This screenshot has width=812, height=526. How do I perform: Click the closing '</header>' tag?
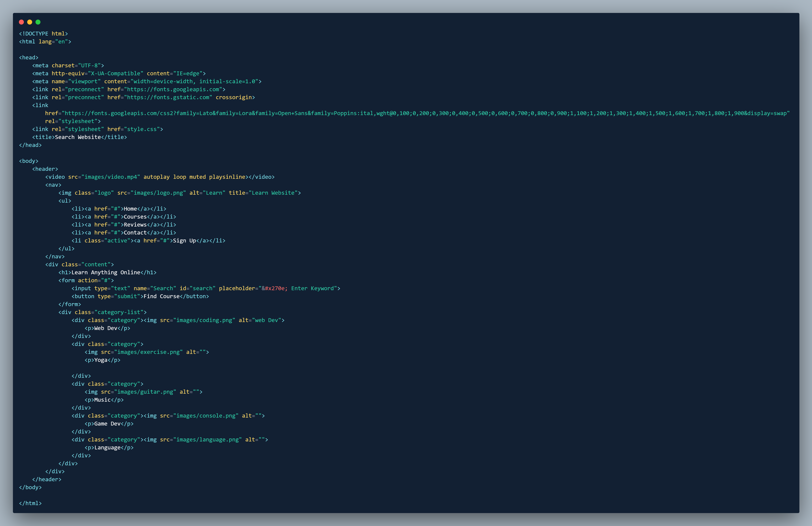pos(47,480)
